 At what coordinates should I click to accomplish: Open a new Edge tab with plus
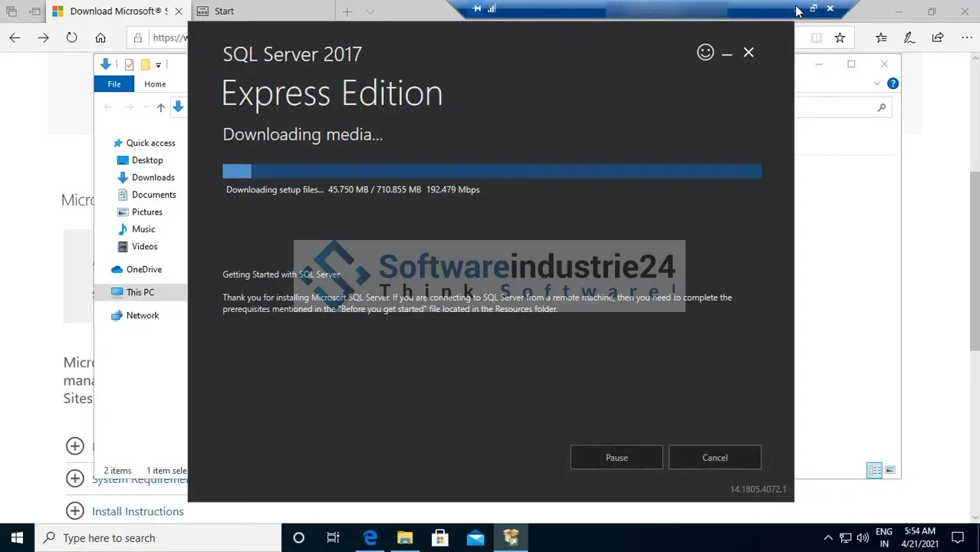tap(347, 11)
